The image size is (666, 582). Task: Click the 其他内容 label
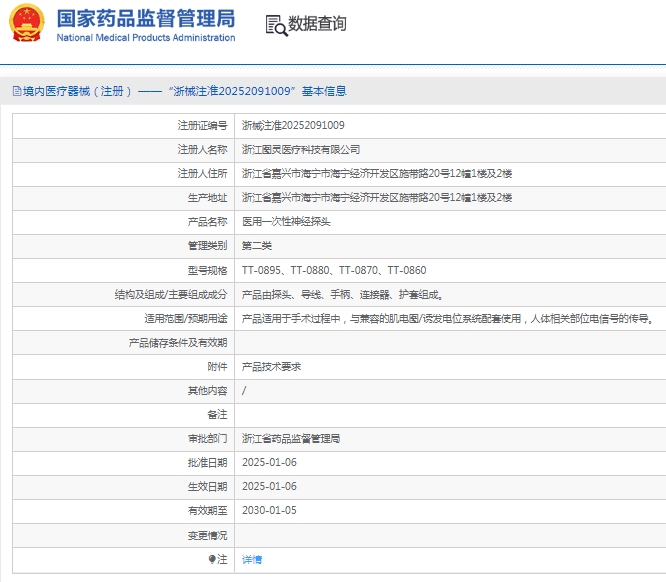coord(208,390)
